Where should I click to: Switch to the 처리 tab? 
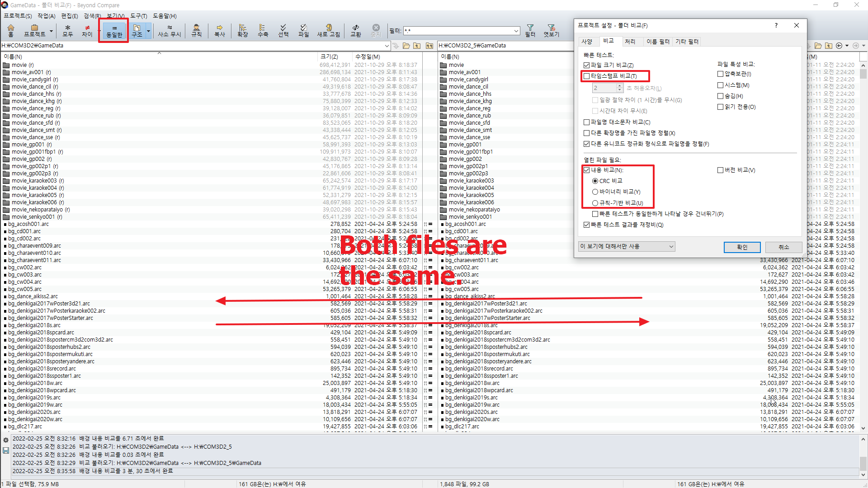631,41
